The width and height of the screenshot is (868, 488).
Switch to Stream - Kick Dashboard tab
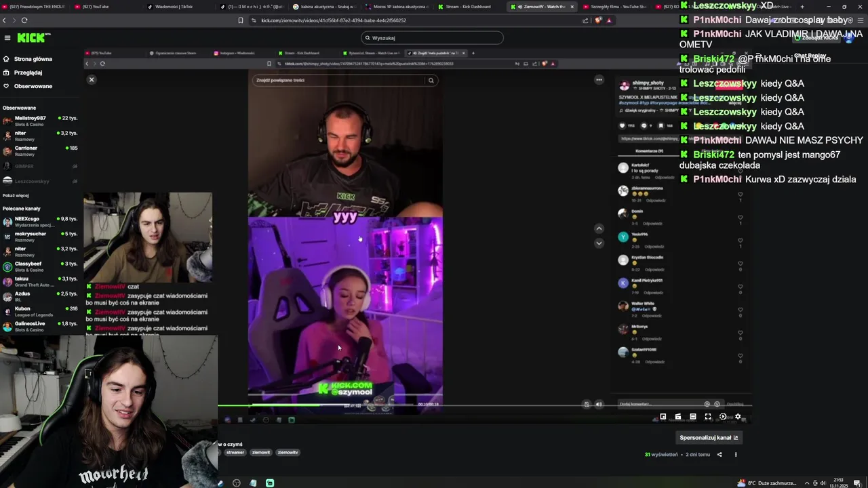(x=468, y=6)
